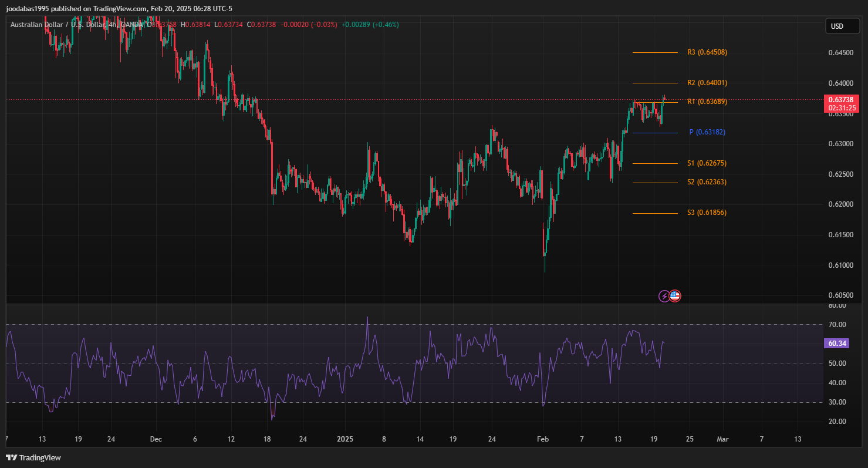Viewport: 868px width, 468px height.
Task: Select the R2 (0.64001) pivot label
Action: 707,83
